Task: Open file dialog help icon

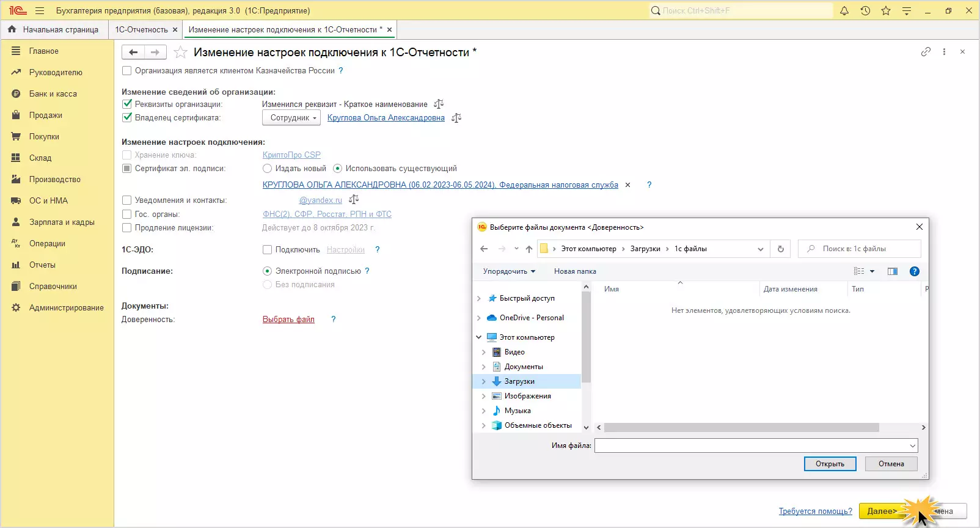Action: click(915, 271)
